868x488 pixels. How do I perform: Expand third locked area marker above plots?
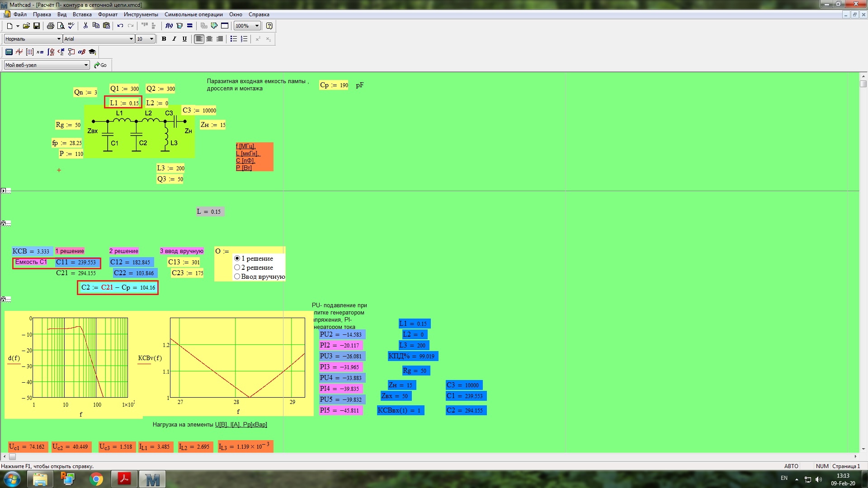4,299
